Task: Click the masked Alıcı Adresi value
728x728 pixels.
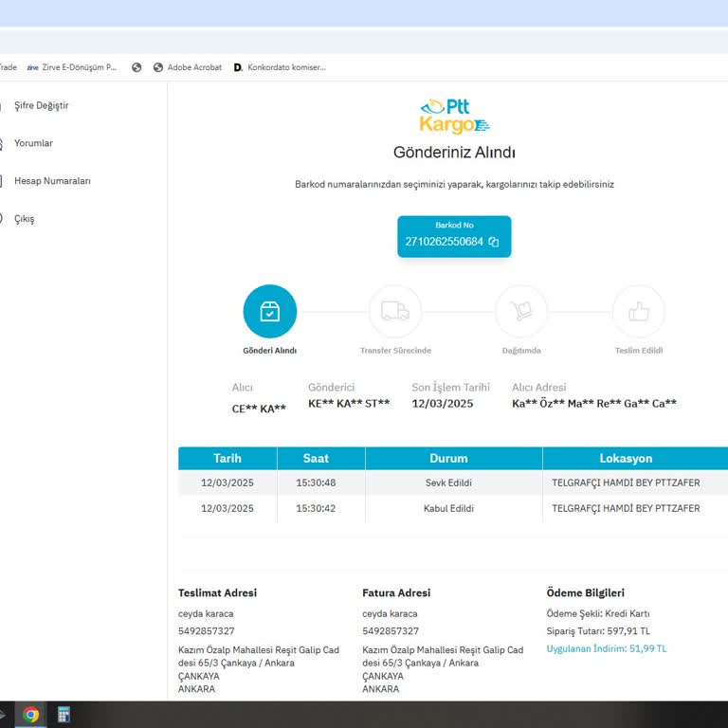Action: click(593, 404)
